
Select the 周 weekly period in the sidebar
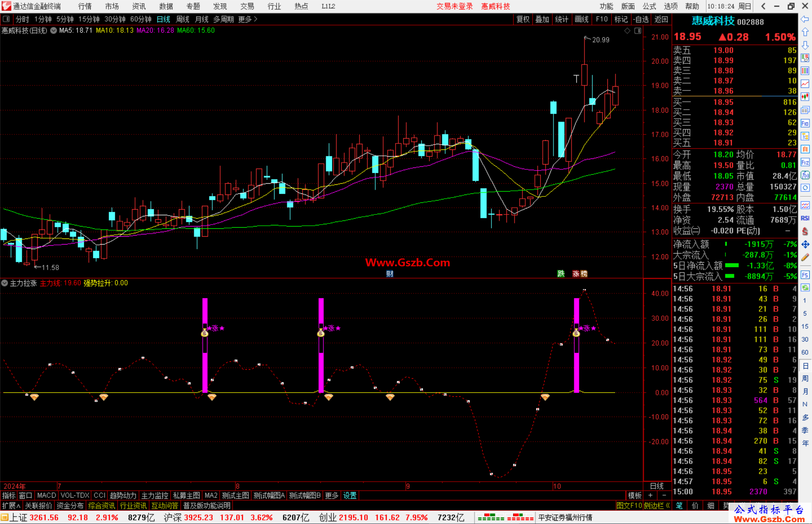tap(805, 379)
